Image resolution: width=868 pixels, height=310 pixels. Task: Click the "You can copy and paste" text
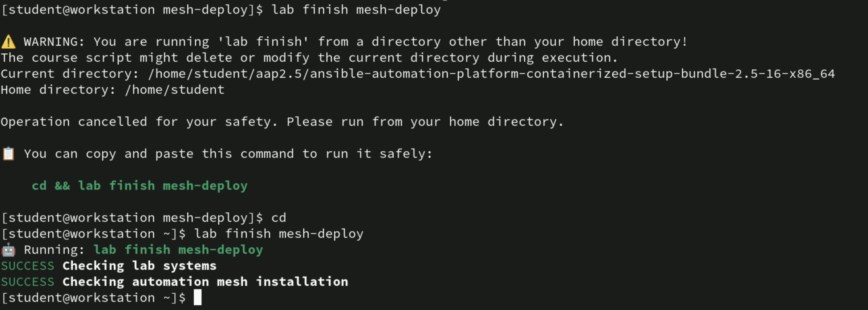[x=228, y=154]
